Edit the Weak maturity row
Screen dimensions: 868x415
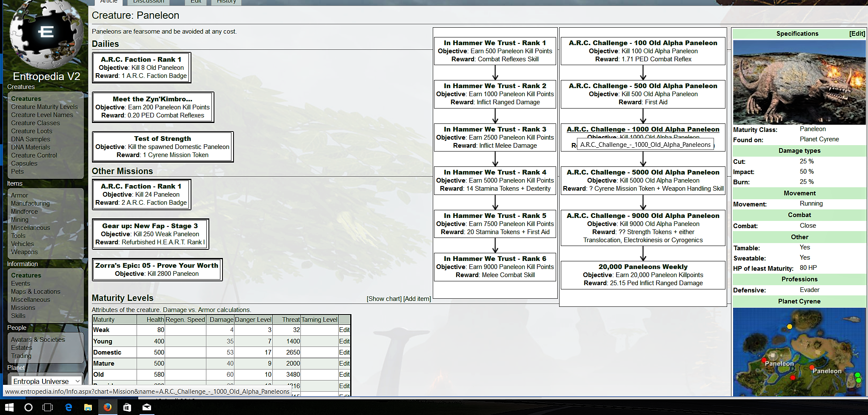click(344, 330)
